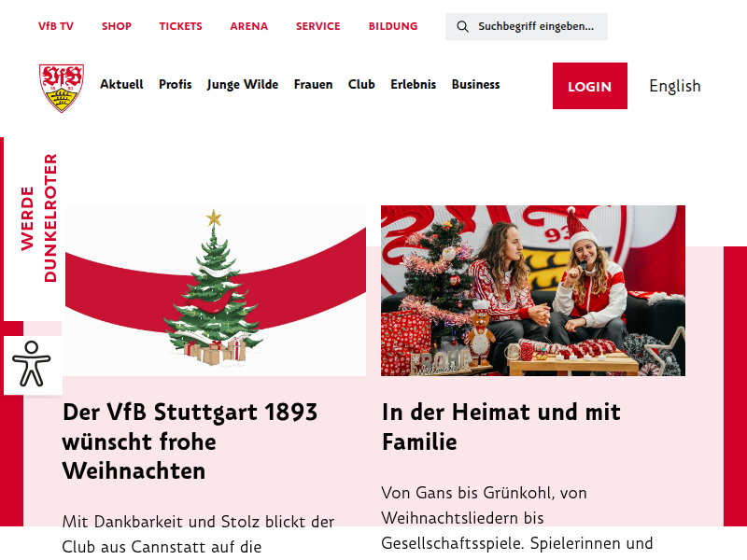Go to the SHOP page
Screen dimensions: 747x560
tap(117, 26)
